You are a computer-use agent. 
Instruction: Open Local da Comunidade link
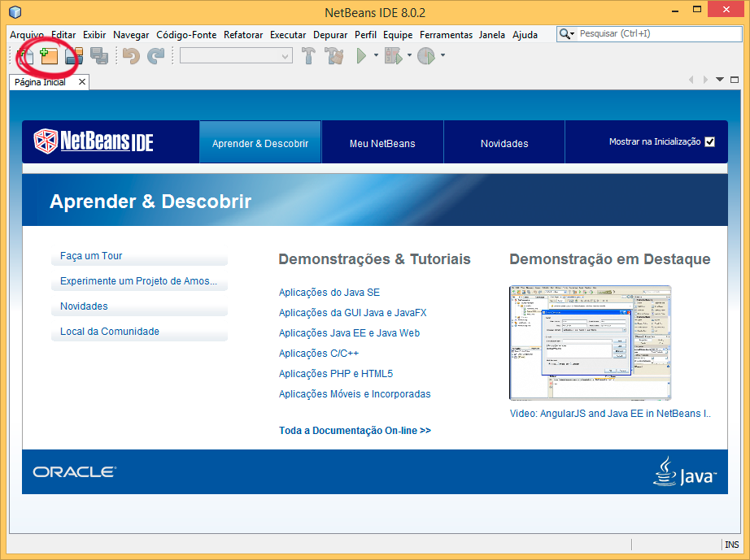click(x=110, y=332)
